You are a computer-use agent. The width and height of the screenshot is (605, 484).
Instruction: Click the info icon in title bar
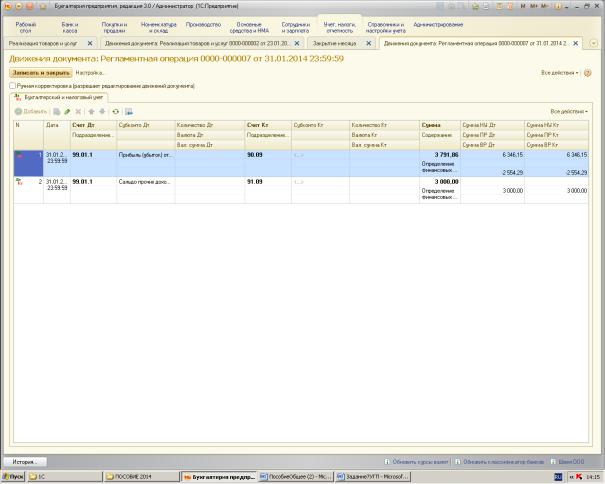tap(558, 6)
